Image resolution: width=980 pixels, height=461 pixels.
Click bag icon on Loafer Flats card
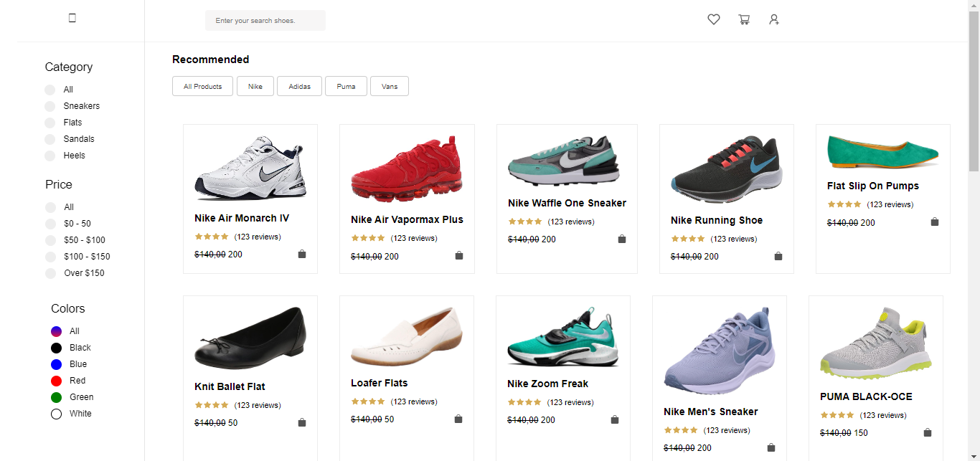pos(458,419)
